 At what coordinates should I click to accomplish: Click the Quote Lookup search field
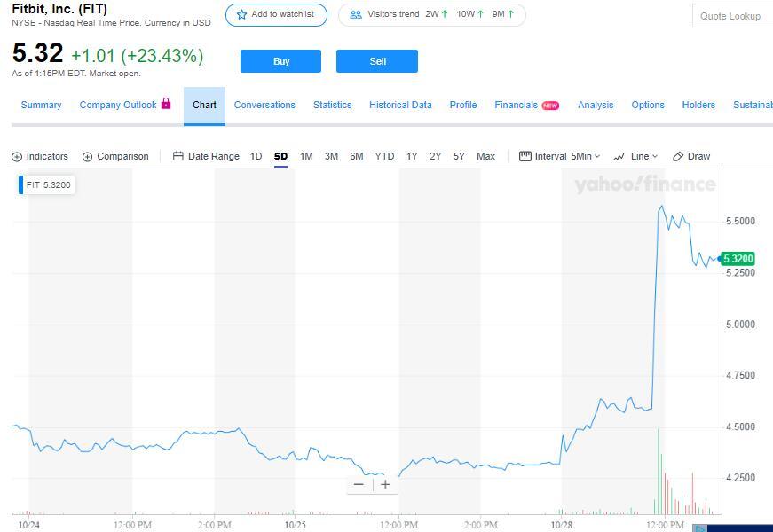point(732,16)
